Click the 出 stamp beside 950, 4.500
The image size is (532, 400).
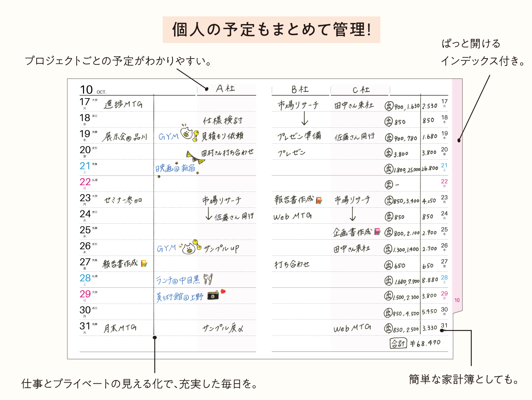[388, 313]
